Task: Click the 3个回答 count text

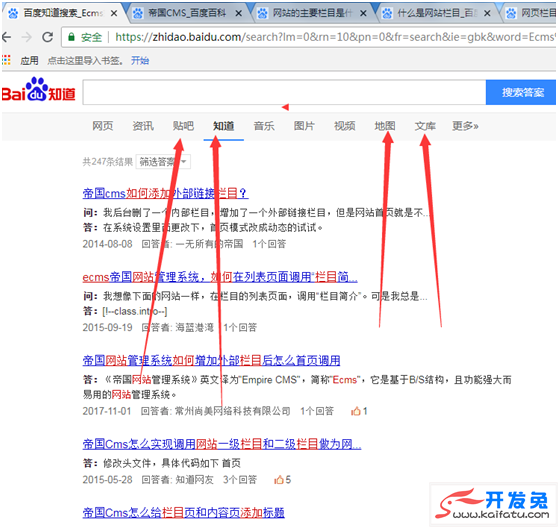Action: tap(240, 480)
